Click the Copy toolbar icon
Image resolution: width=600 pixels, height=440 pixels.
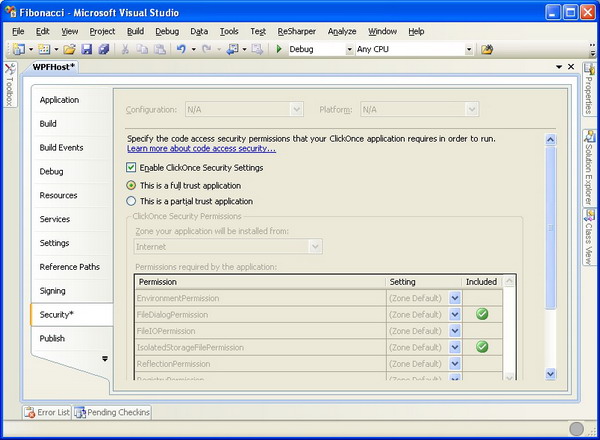(142, 49)
